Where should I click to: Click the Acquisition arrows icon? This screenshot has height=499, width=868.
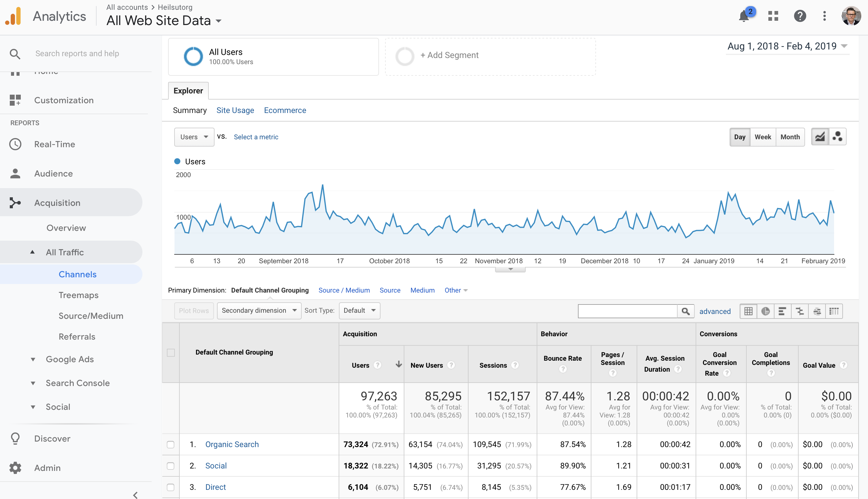coord(15,203)
